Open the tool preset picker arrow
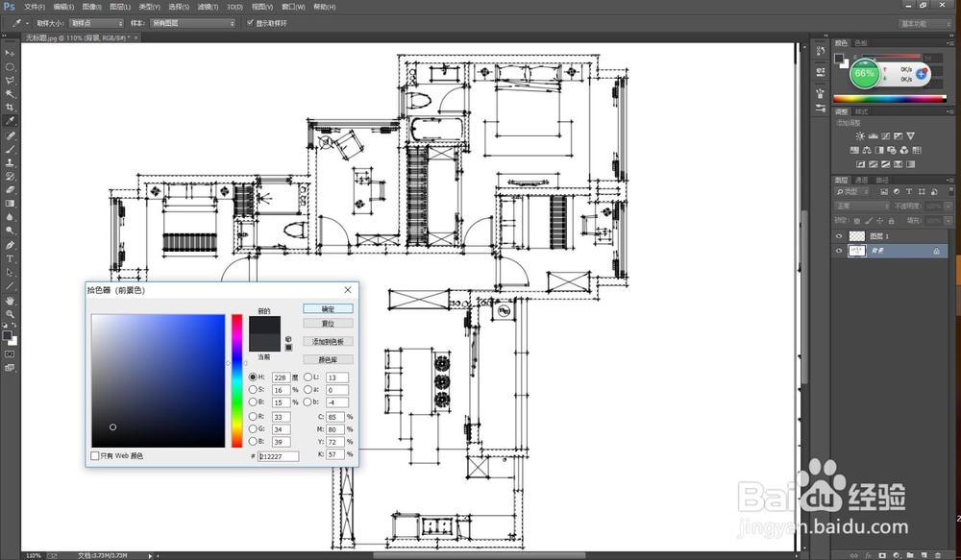This screenshot has height=560, width=961. pyautogui.click(x=27, y=23)
